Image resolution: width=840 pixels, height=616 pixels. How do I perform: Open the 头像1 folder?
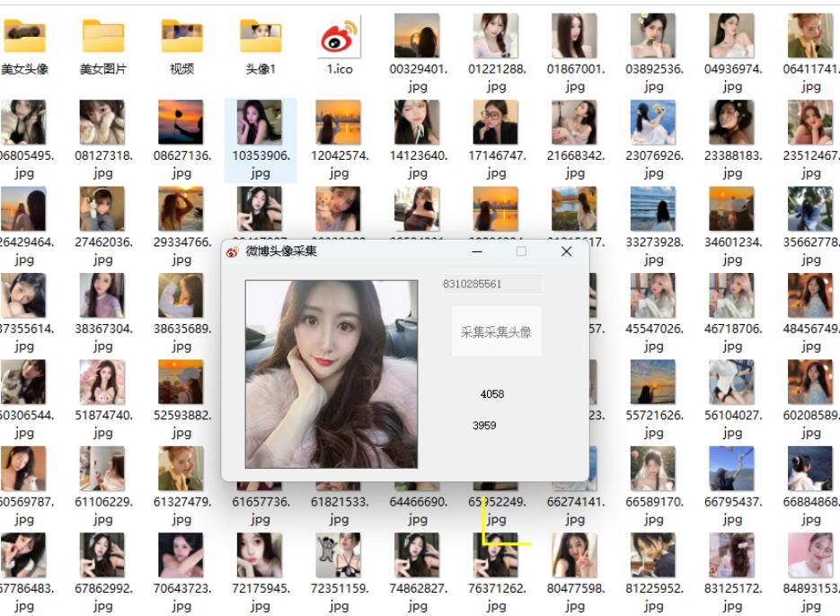point(261,37)
